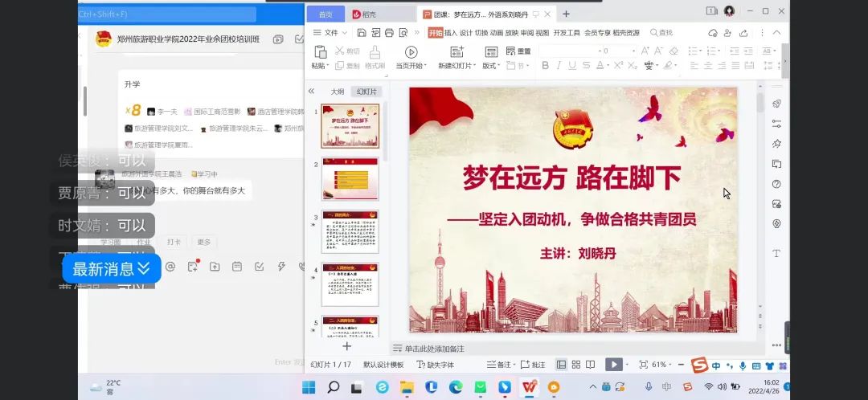The image size is (868, 400).
Task: Switch to the 插入 ribbon tab
Action: click(450, 33)
